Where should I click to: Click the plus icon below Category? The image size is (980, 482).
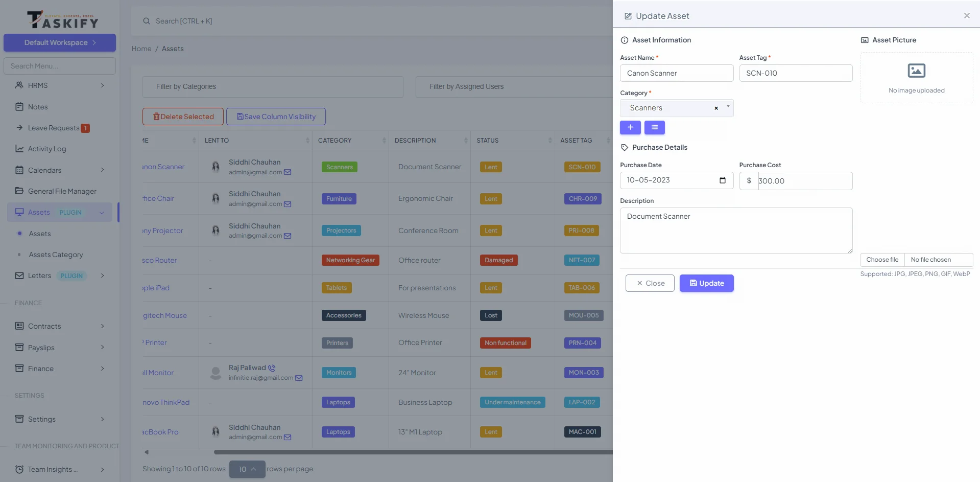coord(630,127)
